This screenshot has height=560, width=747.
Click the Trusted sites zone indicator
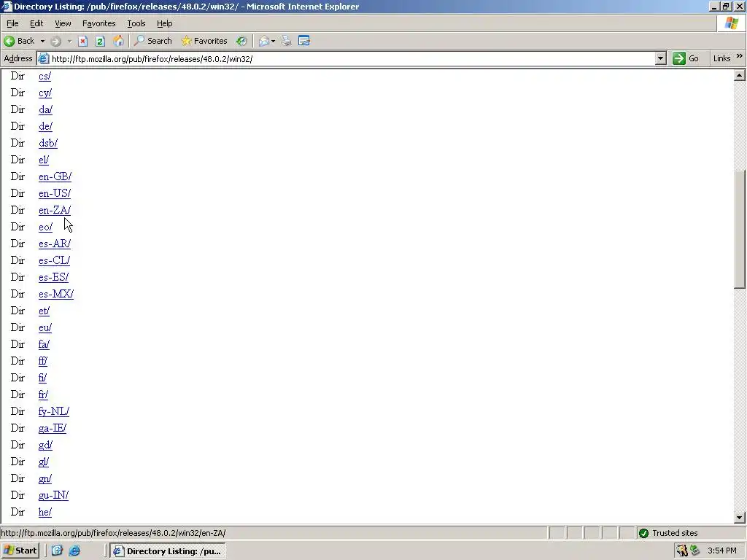[x=668, y=533]
